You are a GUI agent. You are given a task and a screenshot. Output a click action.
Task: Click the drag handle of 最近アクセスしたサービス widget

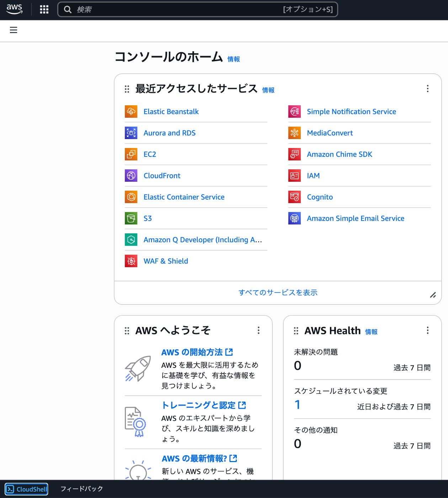127,89
